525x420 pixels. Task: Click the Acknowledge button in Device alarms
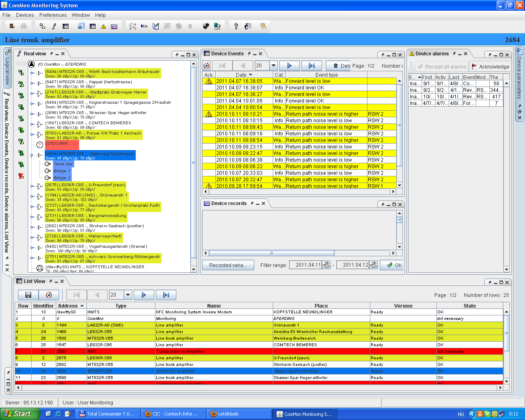pos(491,66)
